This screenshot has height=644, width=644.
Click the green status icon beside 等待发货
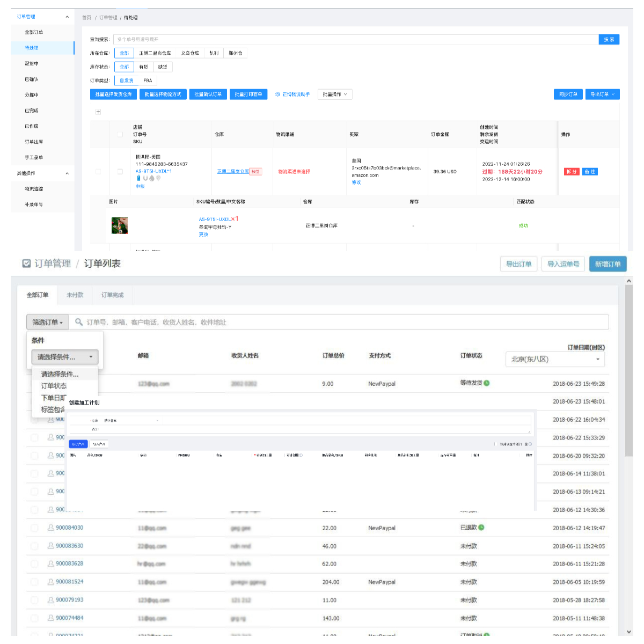coord(487,383)
